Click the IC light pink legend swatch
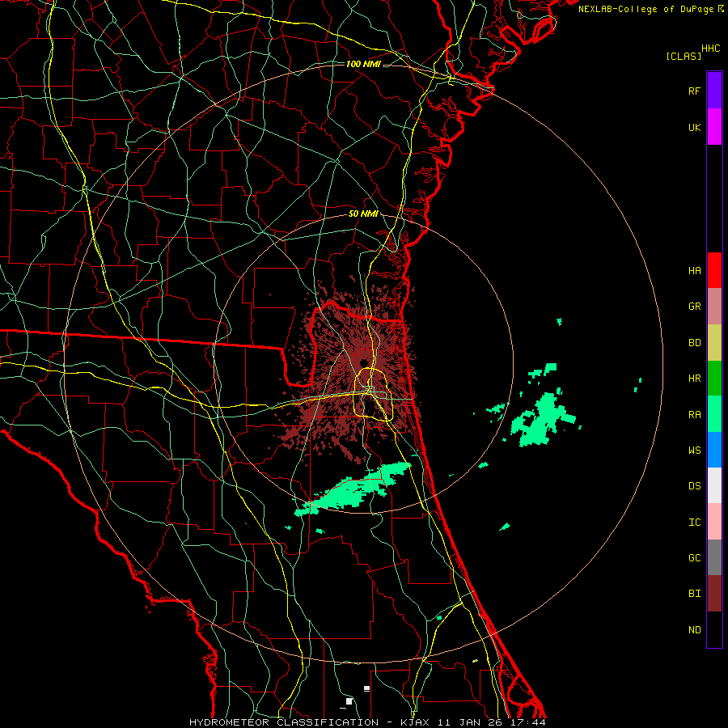 pos(714,522)
